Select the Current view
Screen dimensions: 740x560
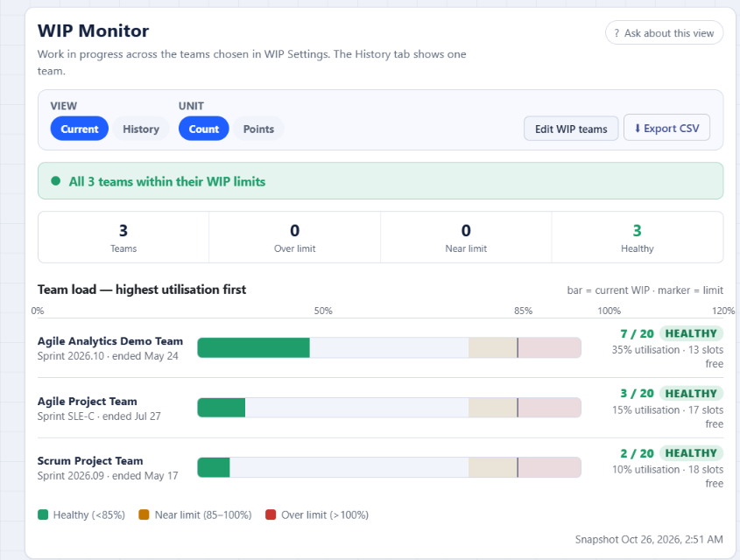pyautogui.click(x=80, y=129)
